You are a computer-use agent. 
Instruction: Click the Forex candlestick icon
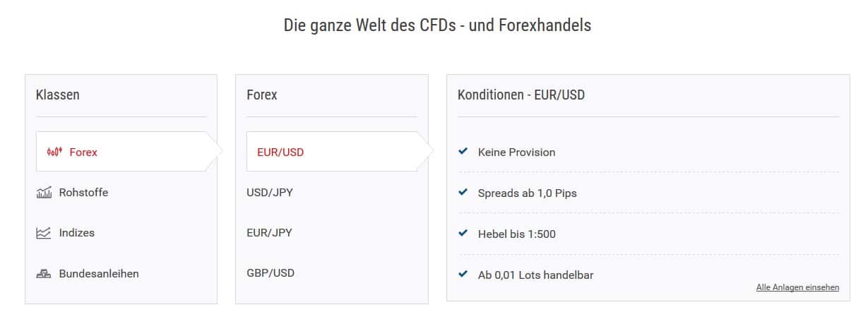[x=54, y=152]
